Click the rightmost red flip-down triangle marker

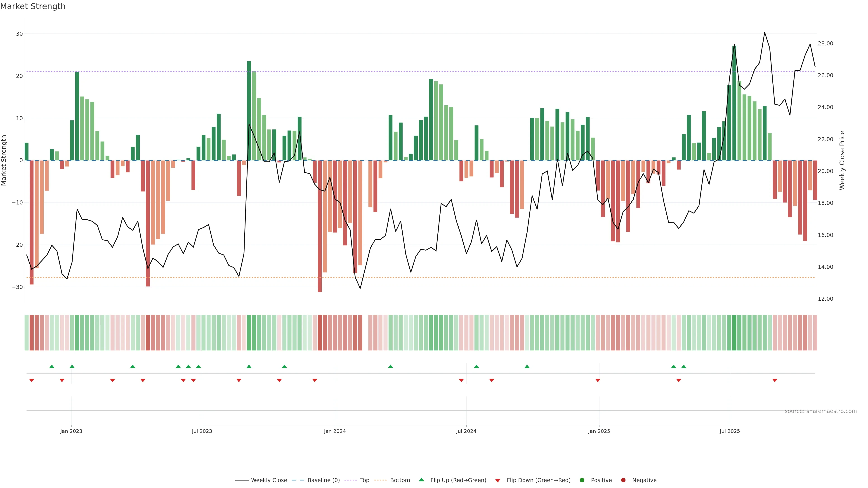point(775,380)
